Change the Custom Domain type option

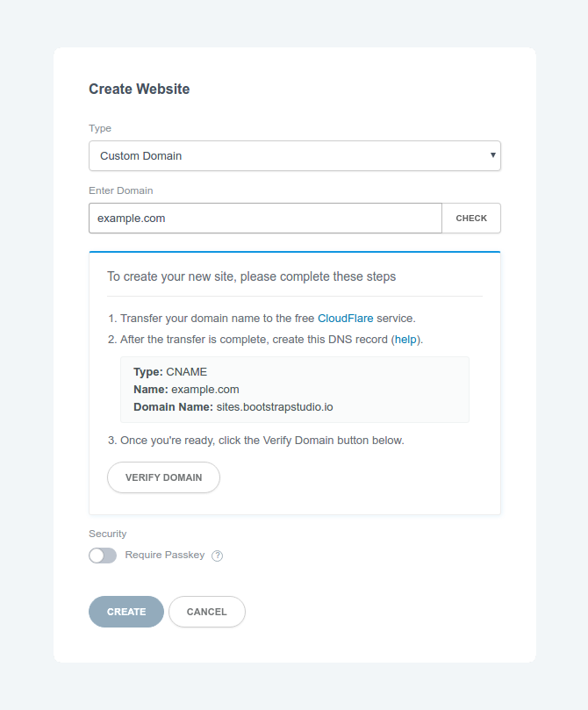[294, 155]
